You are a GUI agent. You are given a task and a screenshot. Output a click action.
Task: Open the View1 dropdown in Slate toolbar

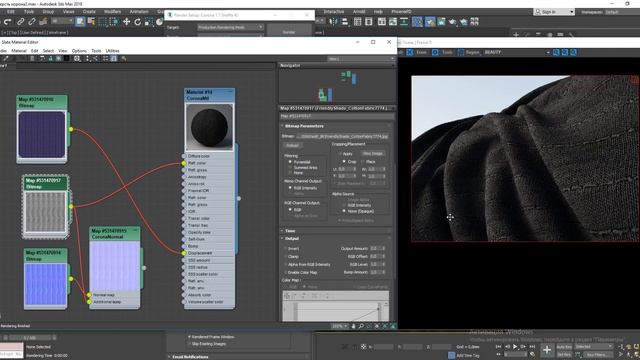(x=361, y=59)
